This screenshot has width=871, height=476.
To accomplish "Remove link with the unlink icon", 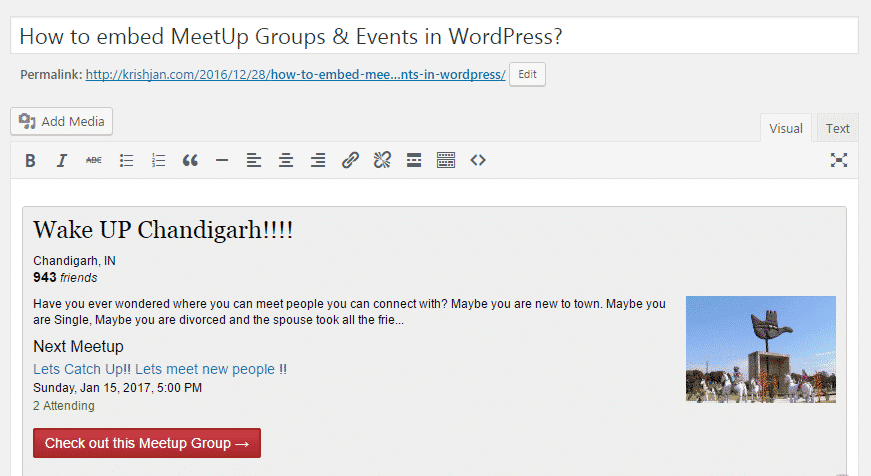I will 382,161.
